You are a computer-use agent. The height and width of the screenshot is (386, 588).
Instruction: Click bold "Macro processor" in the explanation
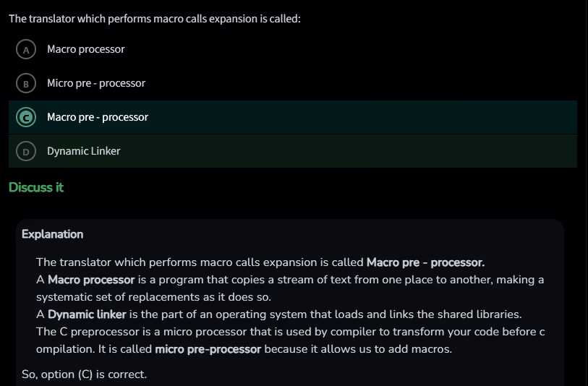click(91, 280)
